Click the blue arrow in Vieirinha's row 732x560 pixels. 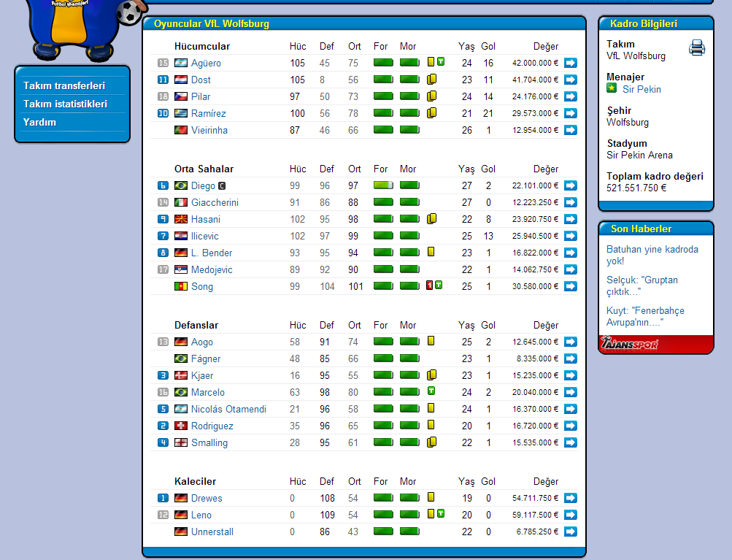point(571,130)
